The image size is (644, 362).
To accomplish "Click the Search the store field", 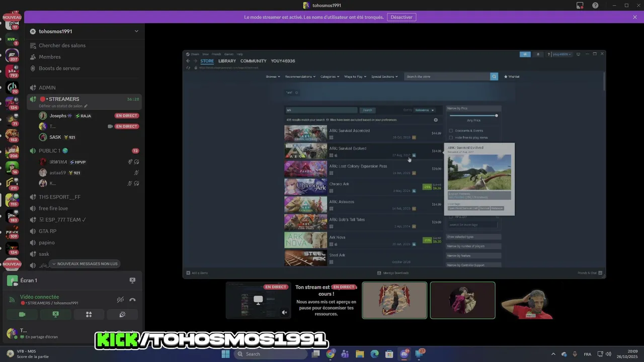I will tap(447, 76).
